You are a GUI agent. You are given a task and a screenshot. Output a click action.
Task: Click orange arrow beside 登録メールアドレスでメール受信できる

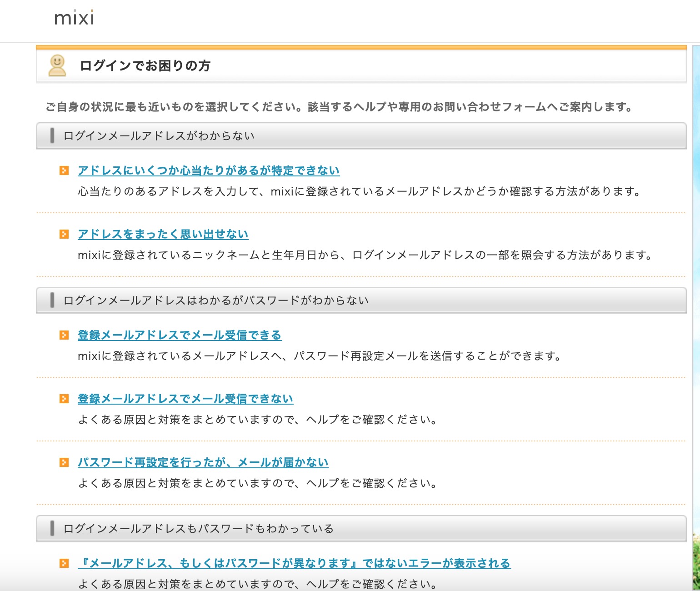(x=64, y=335)
